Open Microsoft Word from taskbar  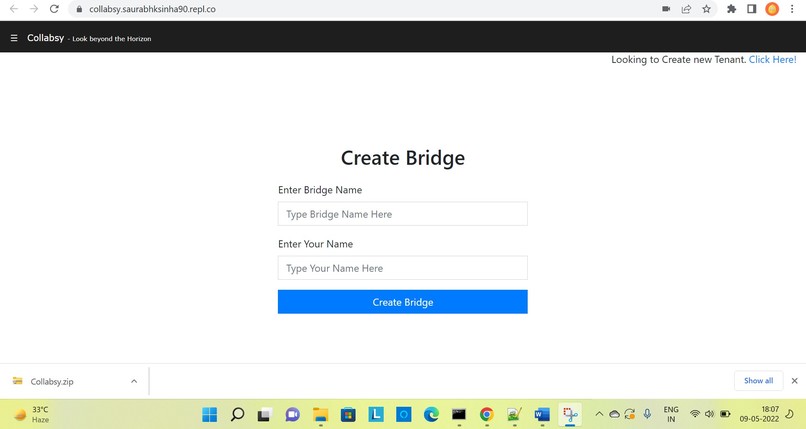pyautogui.click(x=542, y=414)
